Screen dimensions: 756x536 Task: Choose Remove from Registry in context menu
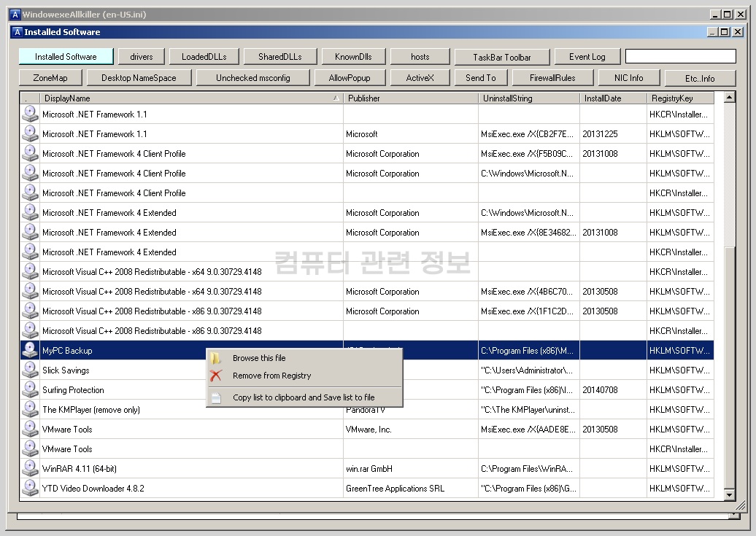pyautogui.click(x=305, y=376)
